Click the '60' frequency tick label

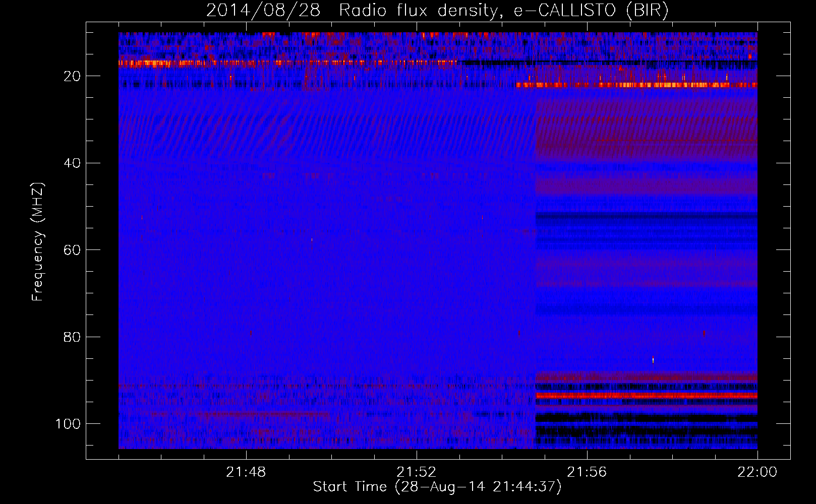click(72, 250)
